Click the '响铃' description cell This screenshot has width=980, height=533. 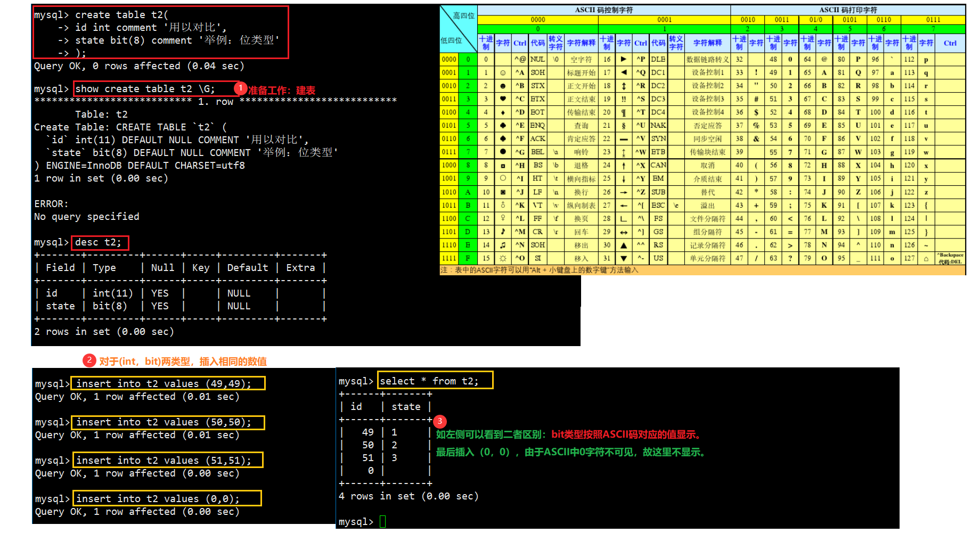coord(581,152)
